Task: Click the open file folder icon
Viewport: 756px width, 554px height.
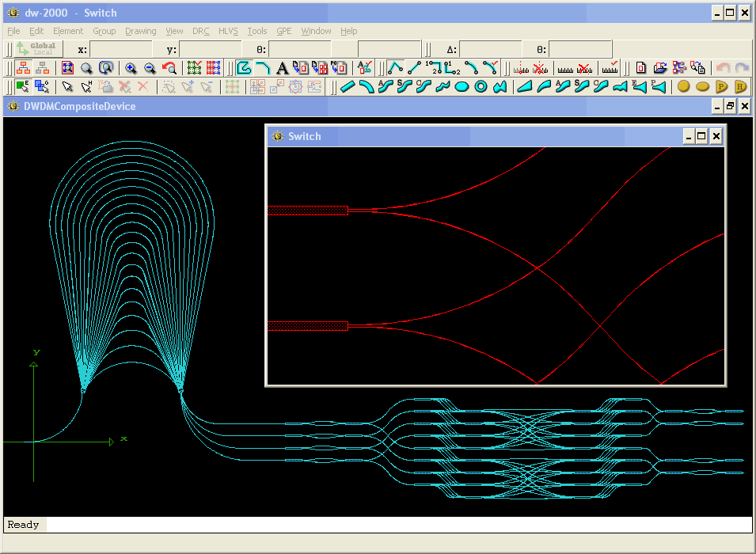Action: tap(659, 68)
